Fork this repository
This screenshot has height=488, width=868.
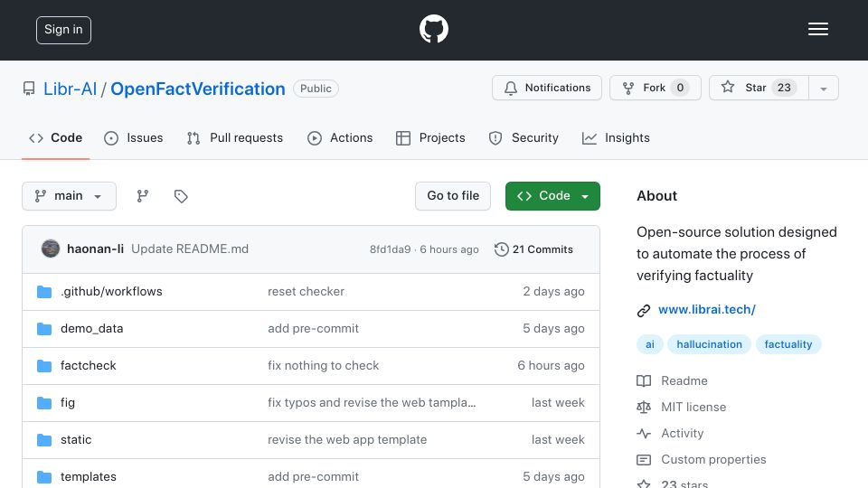(655, 88)
